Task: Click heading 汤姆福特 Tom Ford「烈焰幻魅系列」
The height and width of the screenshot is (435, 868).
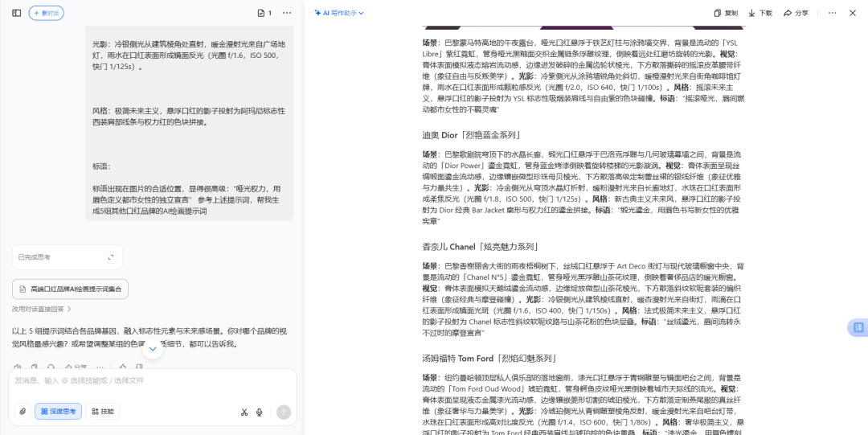Action: tap(490, 358)
